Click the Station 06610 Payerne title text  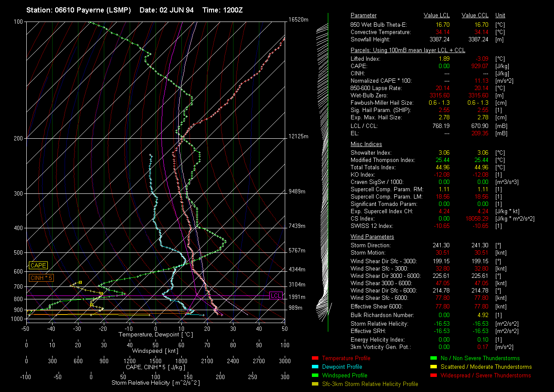pos(78,10)
